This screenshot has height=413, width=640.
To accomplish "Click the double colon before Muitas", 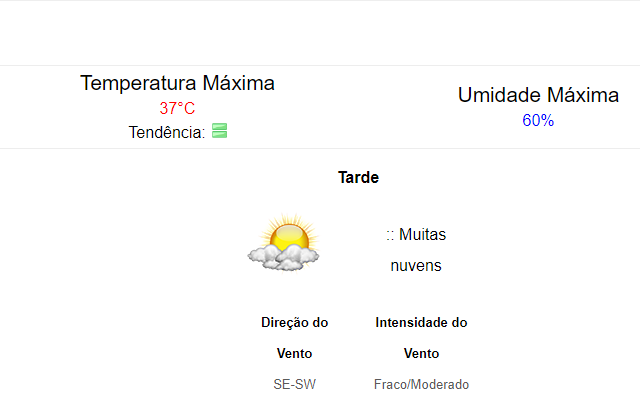I will click(x=390, y=235).
